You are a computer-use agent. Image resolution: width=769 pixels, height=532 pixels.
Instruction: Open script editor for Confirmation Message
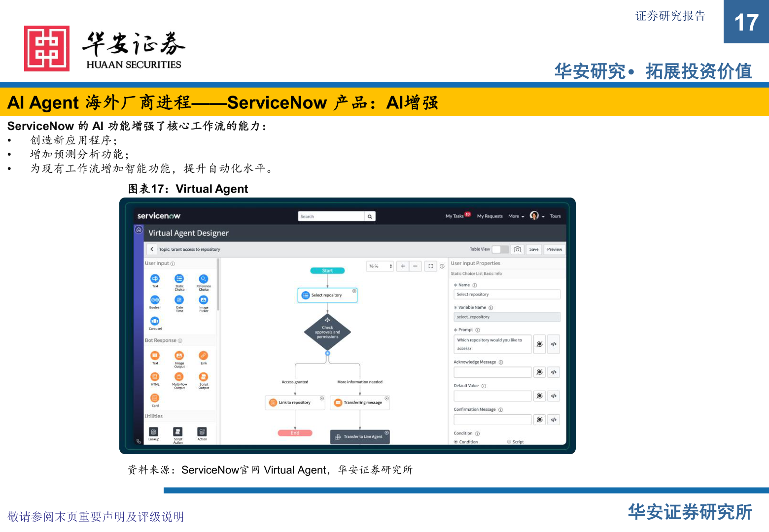click(x=554, y=420)
